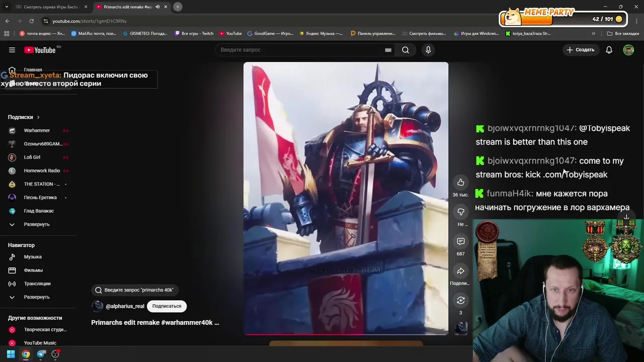This screenshot has width=644, height=362.
Task: Open the comments for this Short
Action: pos(460,241)
